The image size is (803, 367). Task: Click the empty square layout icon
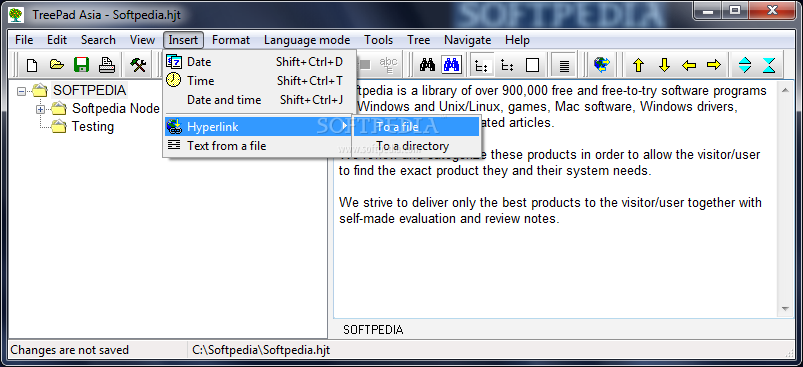click(533, 65)
